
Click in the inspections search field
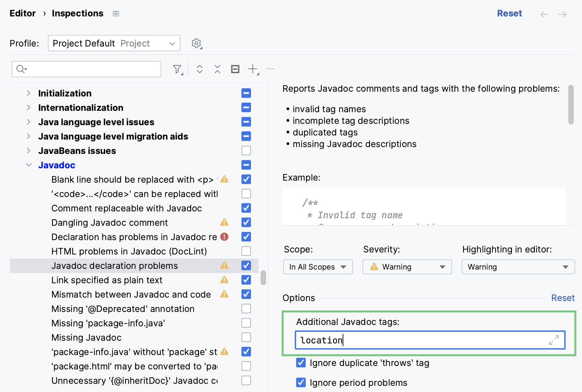pyautogui.click(x=86, y=69)
